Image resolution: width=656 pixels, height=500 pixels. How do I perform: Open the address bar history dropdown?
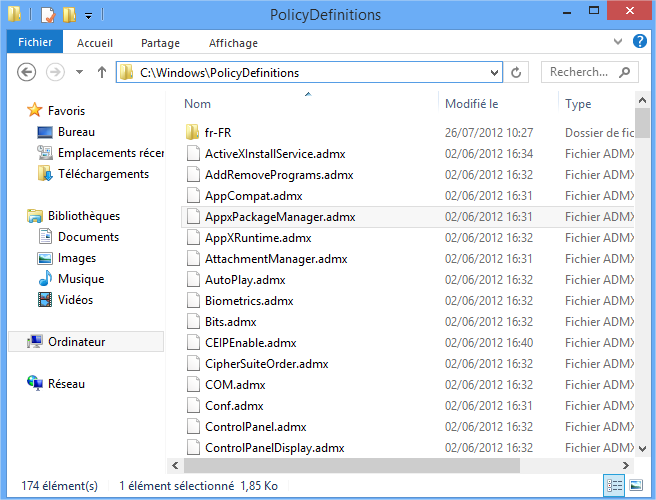pos(494,73)
